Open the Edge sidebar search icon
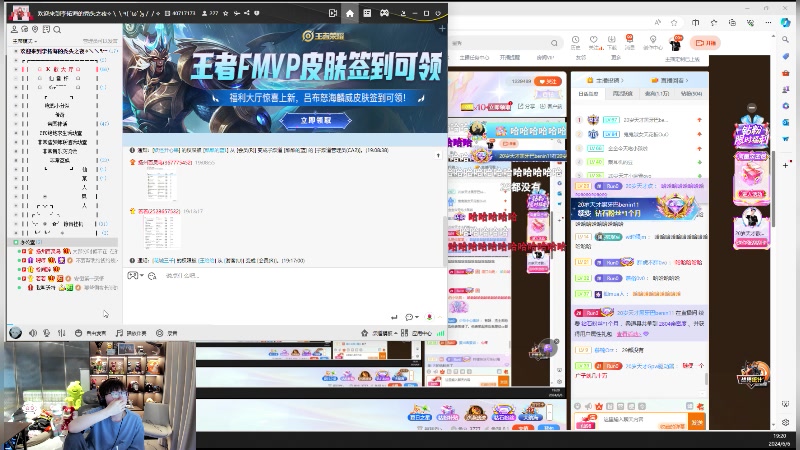The image size is (800, 450). click(786, 39)
